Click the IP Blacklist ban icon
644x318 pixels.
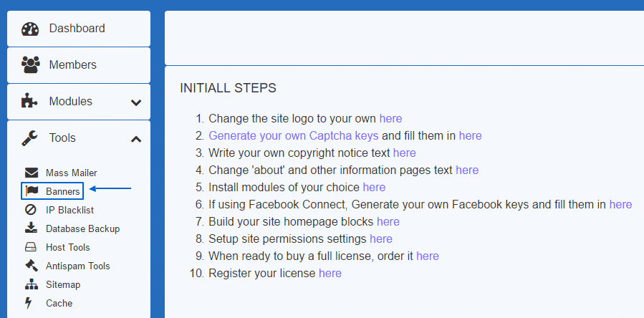coord(31,210)
